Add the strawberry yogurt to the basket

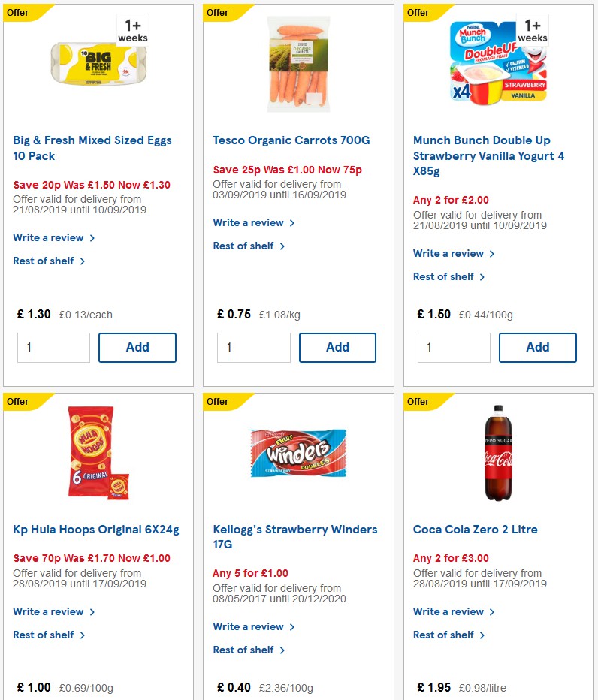click(537, 347)
